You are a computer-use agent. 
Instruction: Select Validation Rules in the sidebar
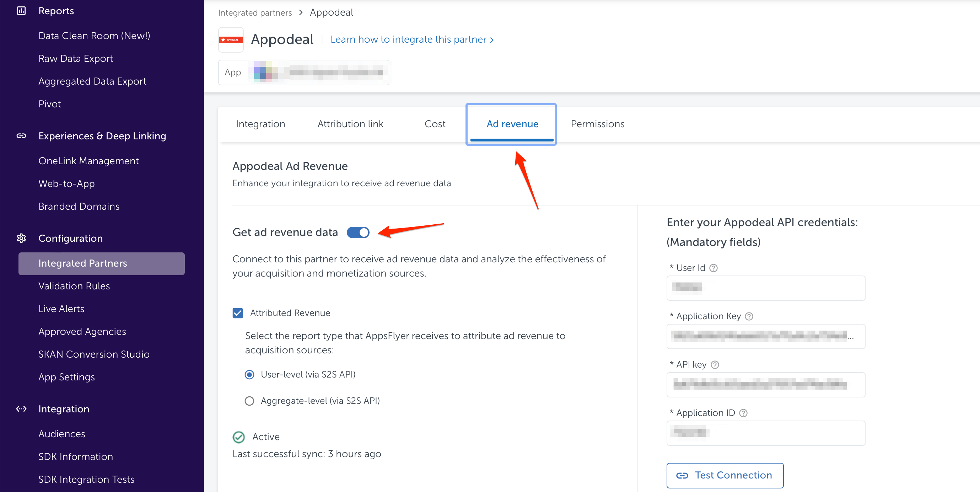coord(74,286)
